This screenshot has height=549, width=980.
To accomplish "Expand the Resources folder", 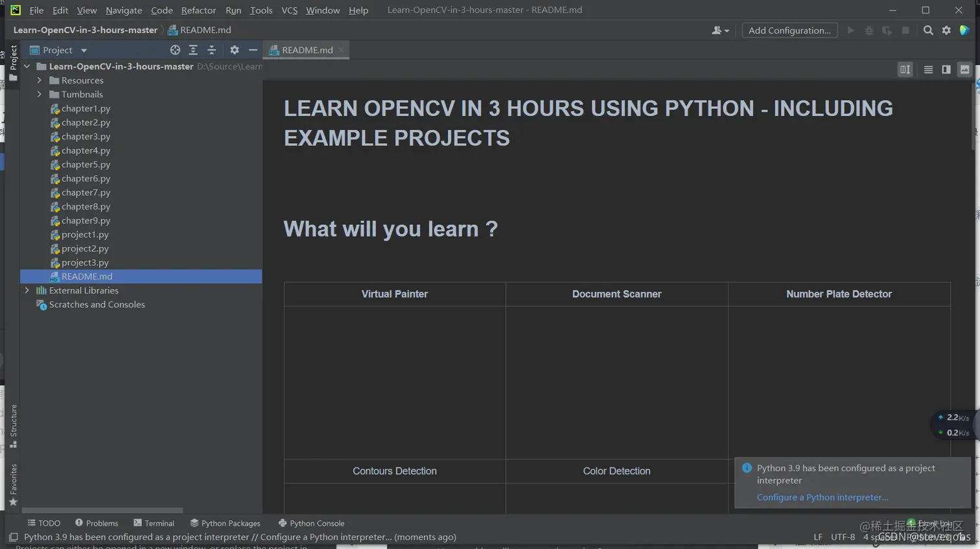I will point(40,80).
